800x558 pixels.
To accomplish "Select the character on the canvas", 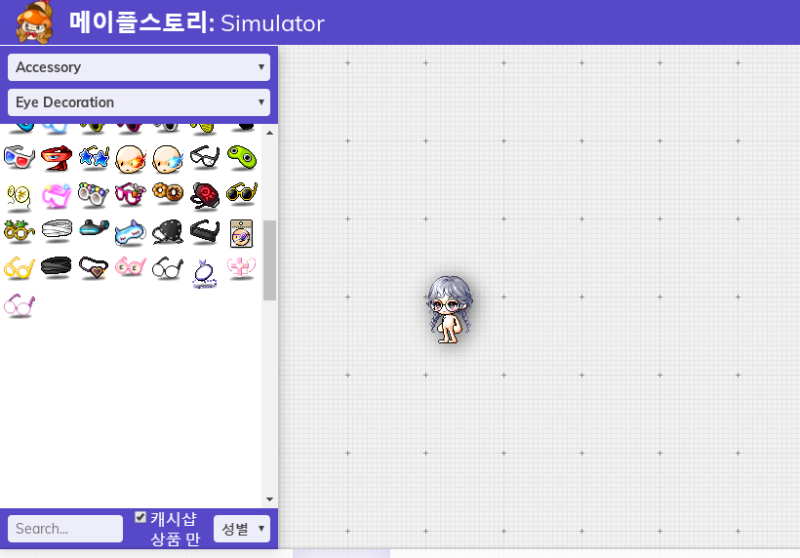I will 449,309.
